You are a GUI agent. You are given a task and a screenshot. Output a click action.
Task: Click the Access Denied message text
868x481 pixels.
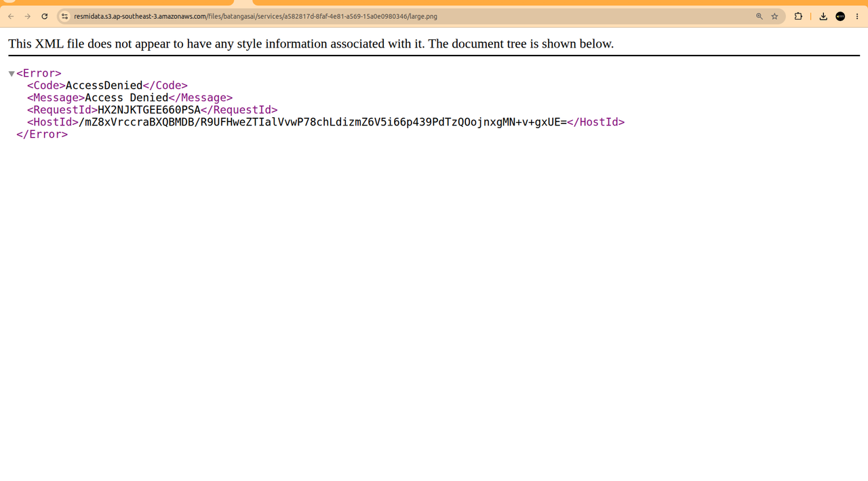coord(127,98)
